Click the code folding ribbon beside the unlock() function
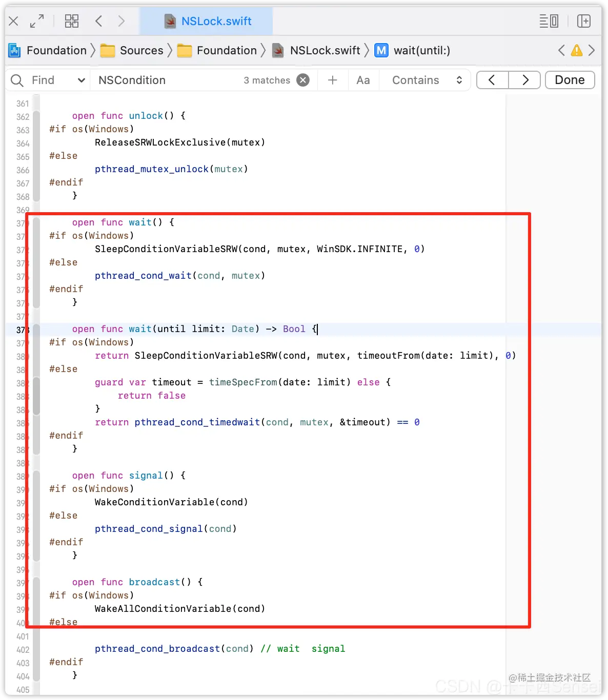 click(36, 156)
